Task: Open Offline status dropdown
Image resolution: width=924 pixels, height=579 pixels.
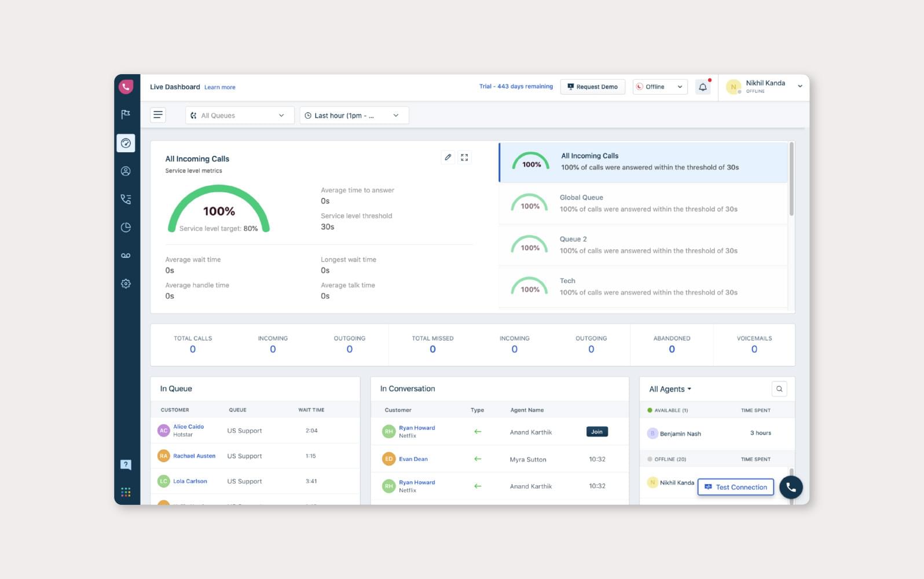Action: click(x=660, y=87)
